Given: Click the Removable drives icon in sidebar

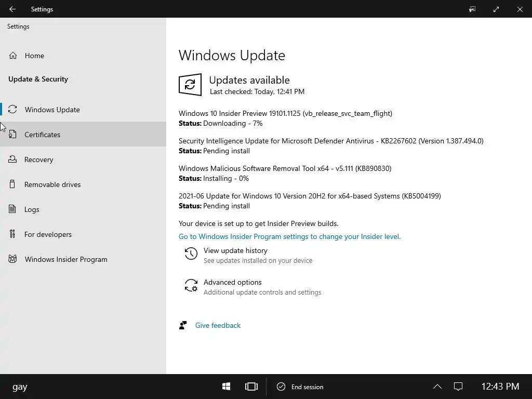Looking at the screenshot, I should click(12, 184).
